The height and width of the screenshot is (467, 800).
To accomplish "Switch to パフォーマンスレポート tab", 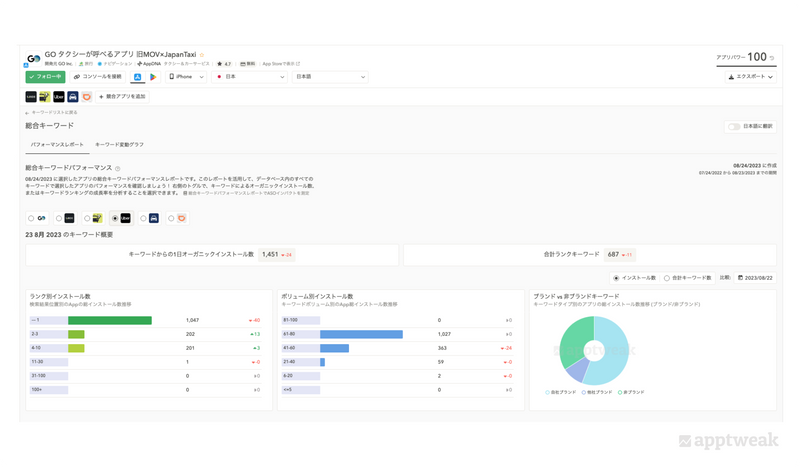I will (57, 145).
